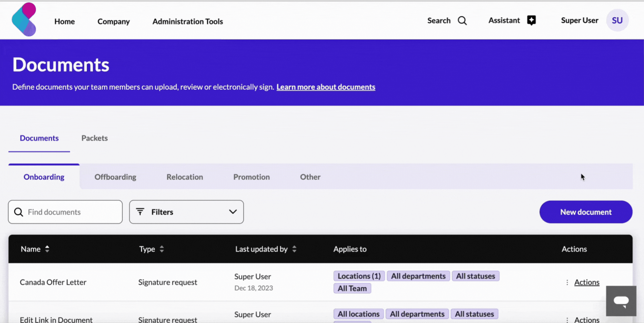The height and width of the screenshot is (323, 644).
Task: Open Actions for Edit Link in Document
Action: point(587,319)
